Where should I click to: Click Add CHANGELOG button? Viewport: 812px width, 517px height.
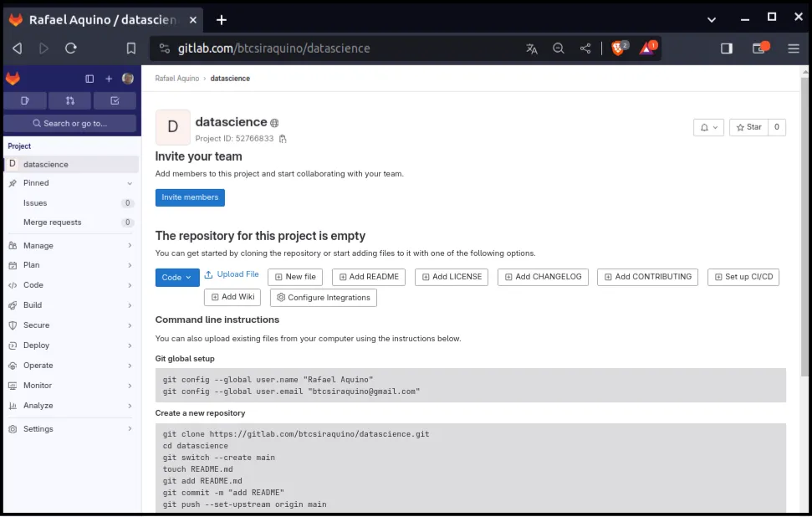544,277
